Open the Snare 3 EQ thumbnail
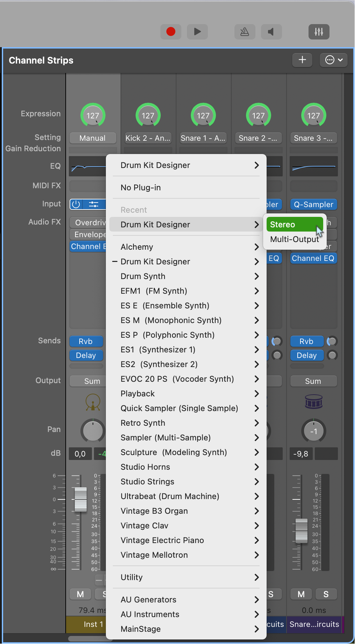This screenshot has height=644, width=355. [314, 166]
